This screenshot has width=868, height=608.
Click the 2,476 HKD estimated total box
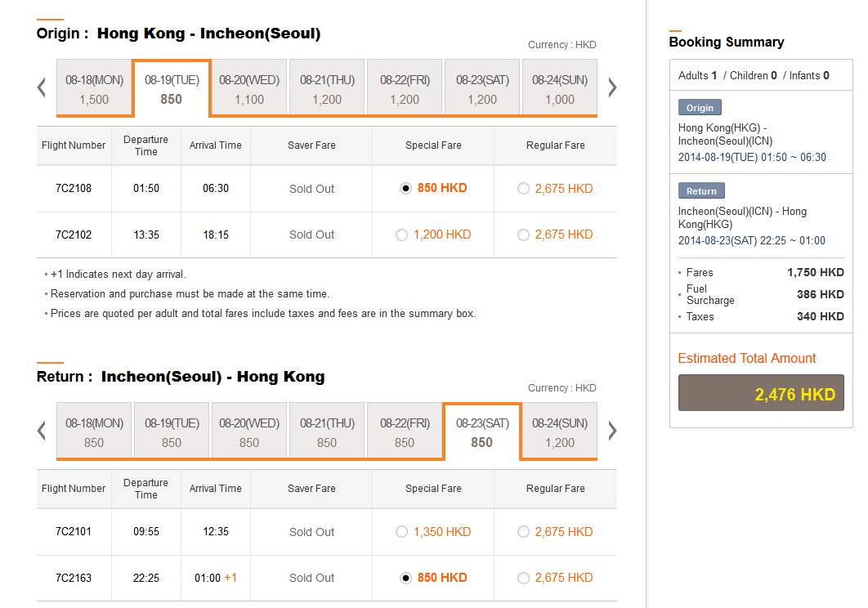point(761,393)
